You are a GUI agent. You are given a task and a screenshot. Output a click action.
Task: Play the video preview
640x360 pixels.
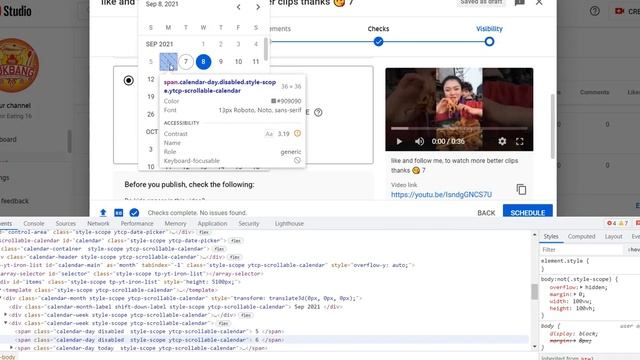coord(399,141)
